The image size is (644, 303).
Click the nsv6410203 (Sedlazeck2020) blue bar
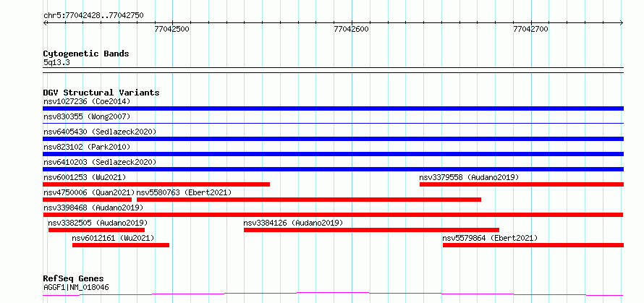pos(333,169)
